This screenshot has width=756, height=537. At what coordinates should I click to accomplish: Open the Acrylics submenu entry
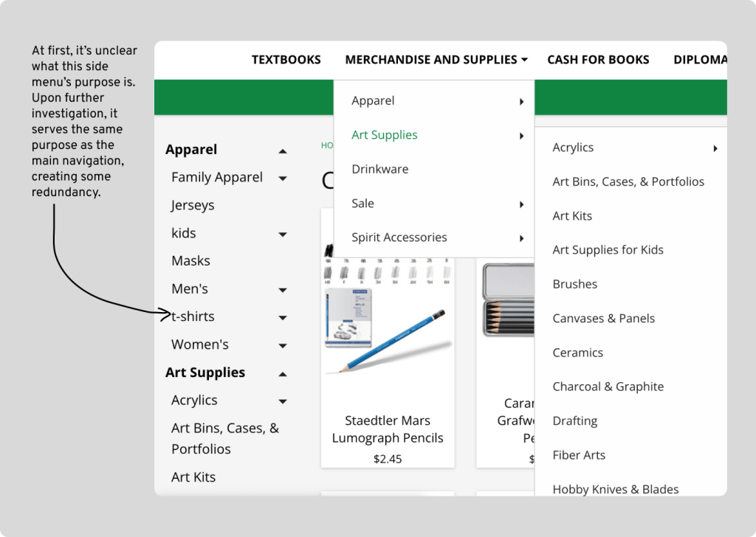(x=573, y=148)
